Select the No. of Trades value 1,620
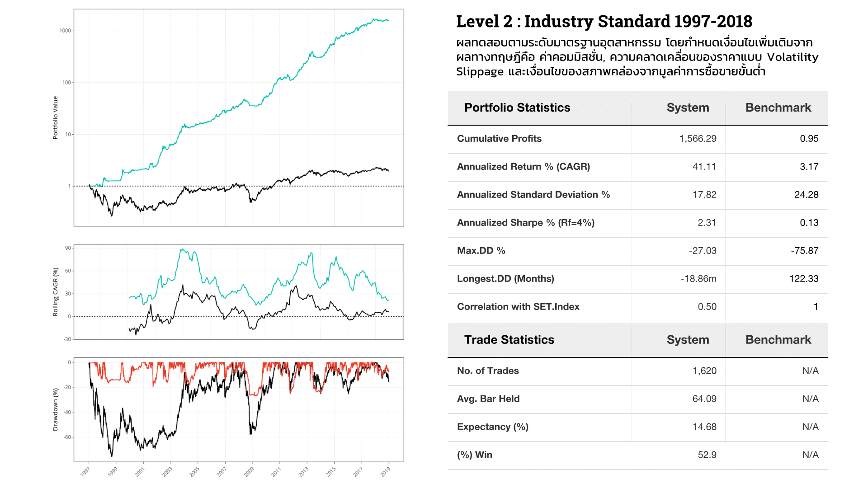Image resolution: width=868 pixels, height=488 pixels. (704, 371)
